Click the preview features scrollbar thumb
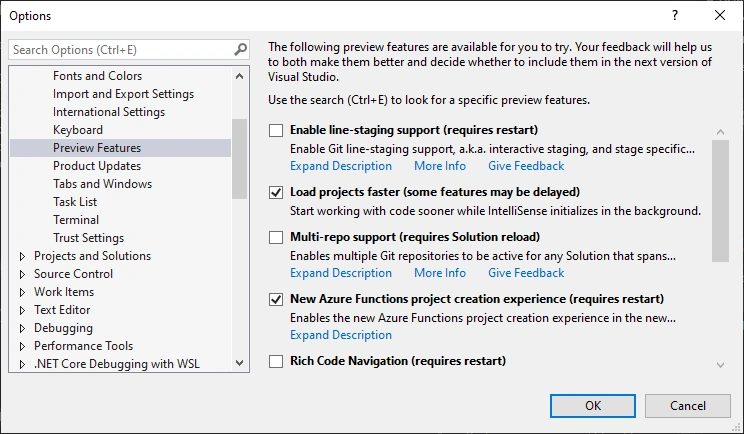744x434 pixels. [x=720, y=201]
